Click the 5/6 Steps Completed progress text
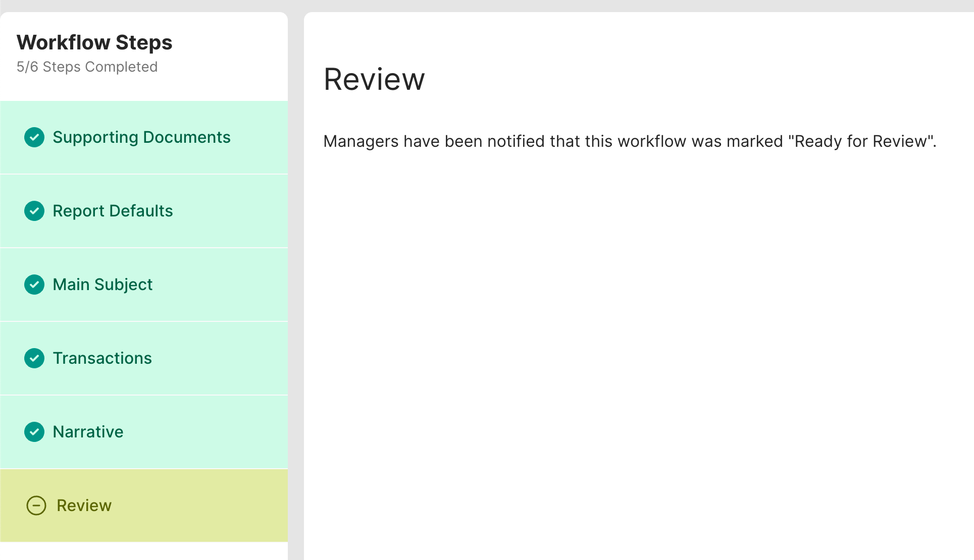The image size is (974, 560). (87, 67)
